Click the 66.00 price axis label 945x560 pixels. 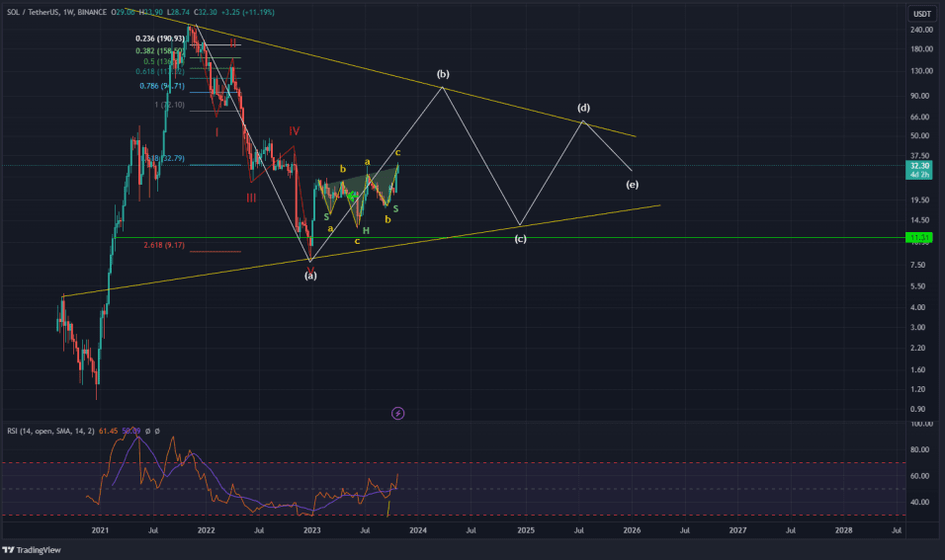919,117
